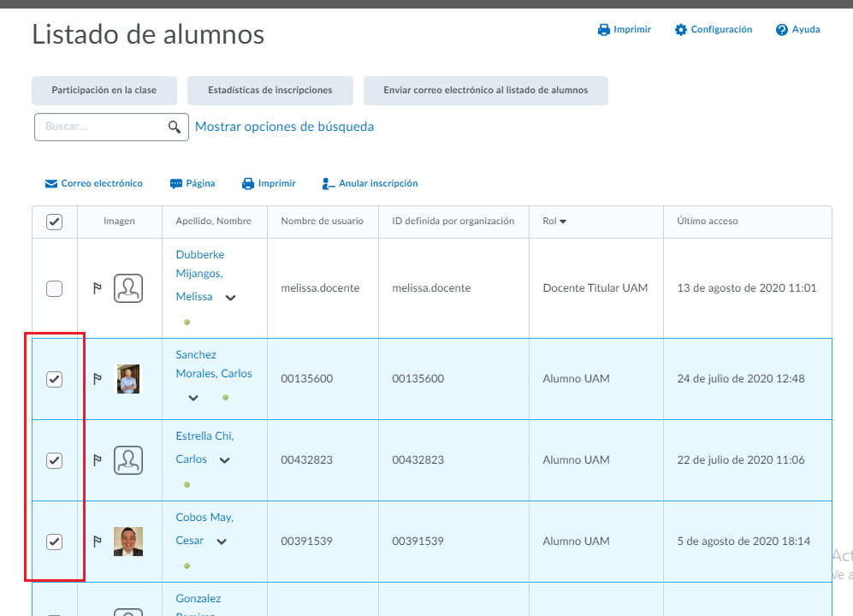Screen dimensions: 853x616
Task: Click the Página chat bubble action
Action: (x=176, y=184)
